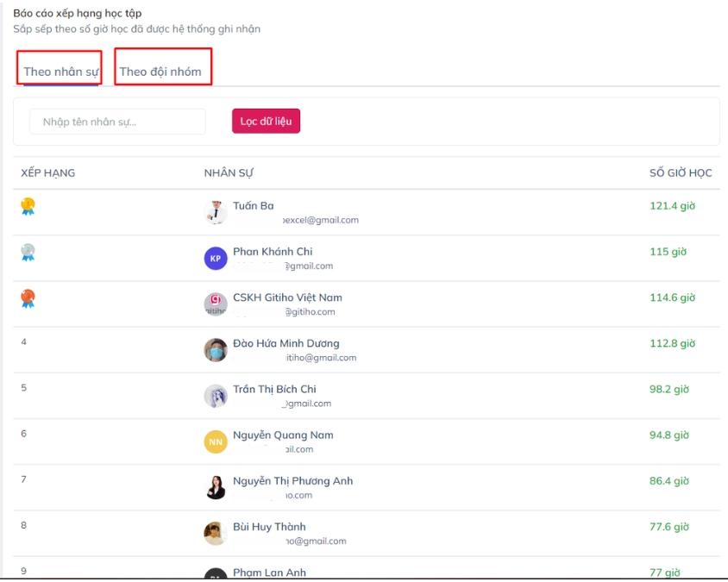Select the name Đào Hứa Minh Dương
This screenshot has width=728, height=582.
click(286, 343)
